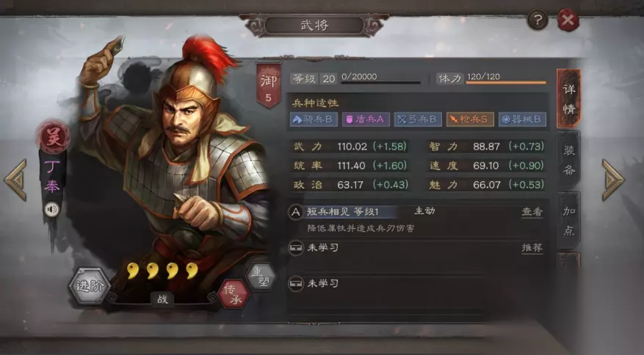This screenshot has width=644, height=355.
Task: Select the 盾兵A troop type badge
Action: [366, 120]
